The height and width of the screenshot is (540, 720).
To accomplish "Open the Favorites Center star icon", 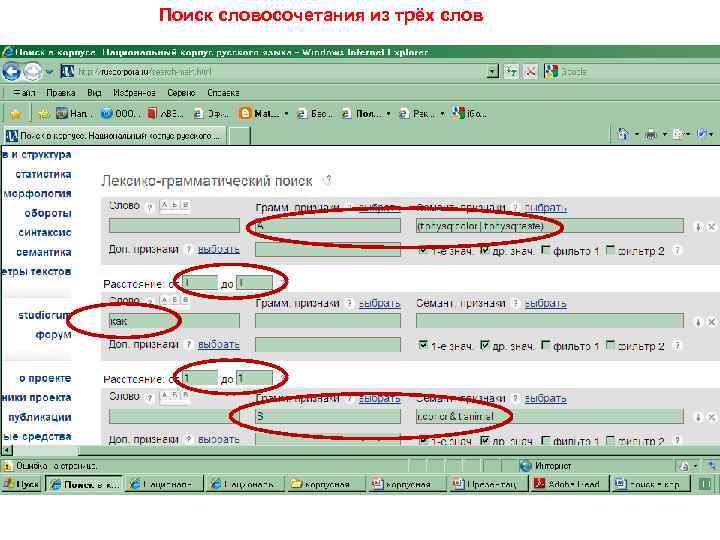I will pos(16,113).
